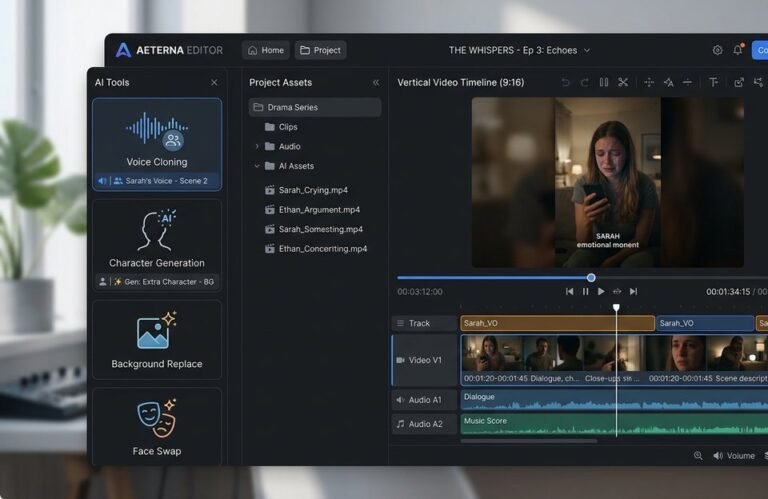Skip to previous clip
The image size is (768, 499).
pos(569,291)
